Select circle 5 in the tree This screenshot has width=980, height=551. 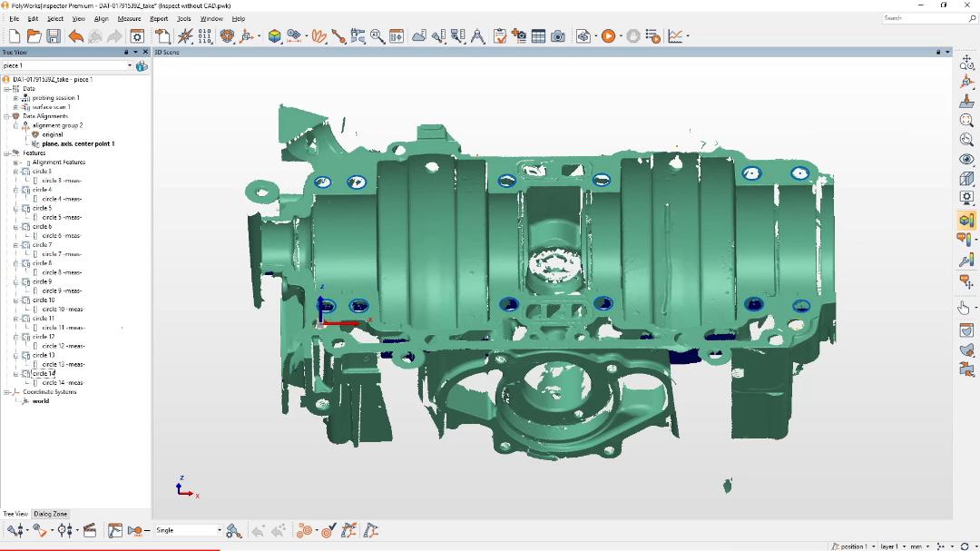click(x=43, y=208)
